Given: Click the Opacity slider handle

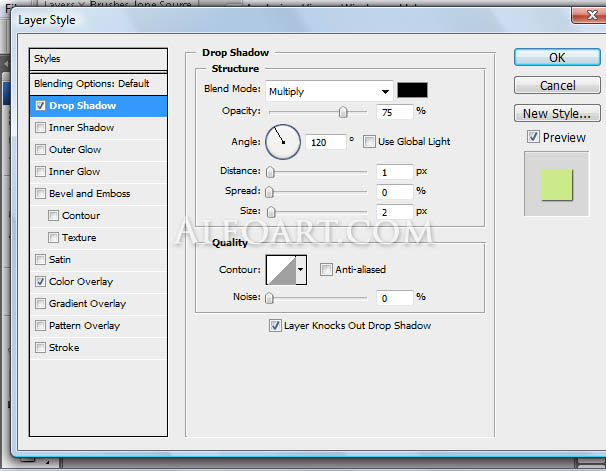Looking at the screenshot, I should click(x=343, y=112).
